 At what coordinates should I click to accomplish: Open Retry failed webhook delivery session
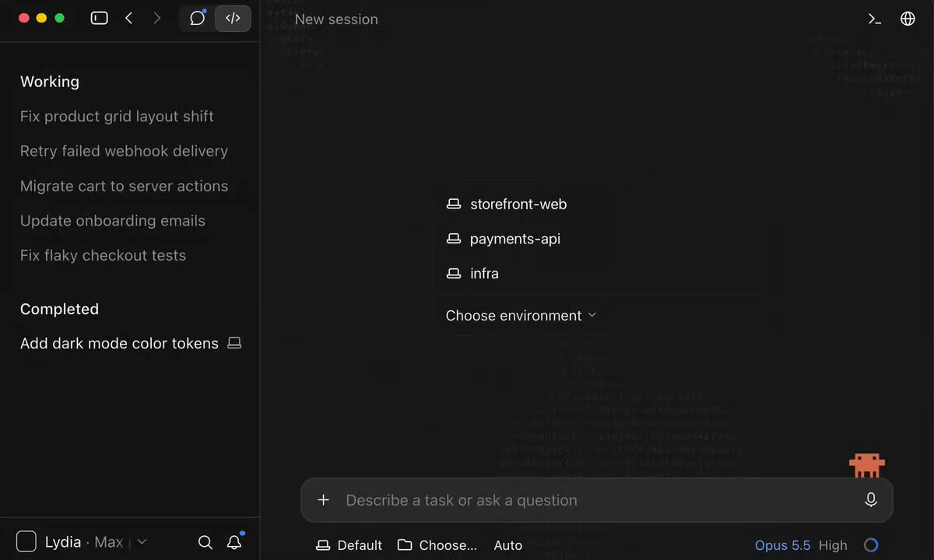coord(124,151)
